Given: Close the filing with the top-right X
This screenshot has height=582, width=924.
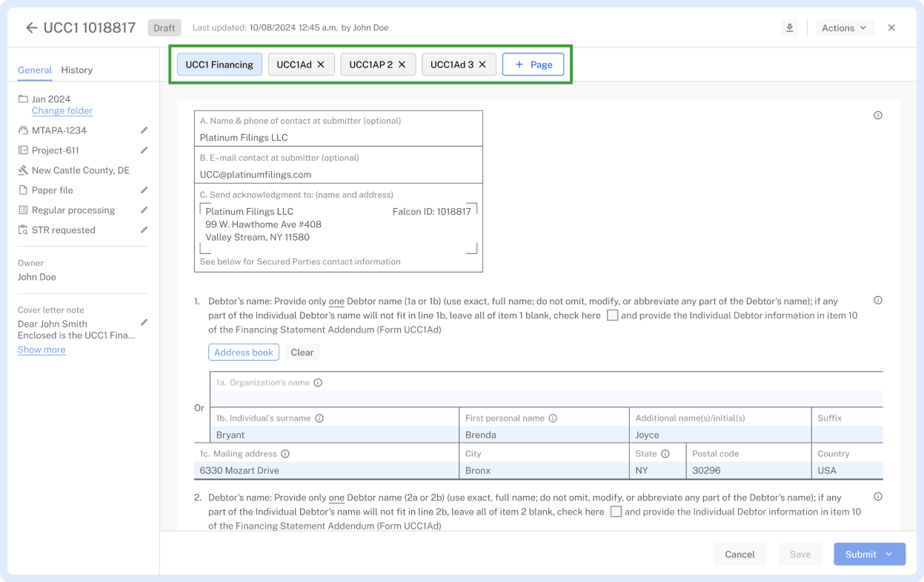Looking at the screenshot, I should point(891,28).
